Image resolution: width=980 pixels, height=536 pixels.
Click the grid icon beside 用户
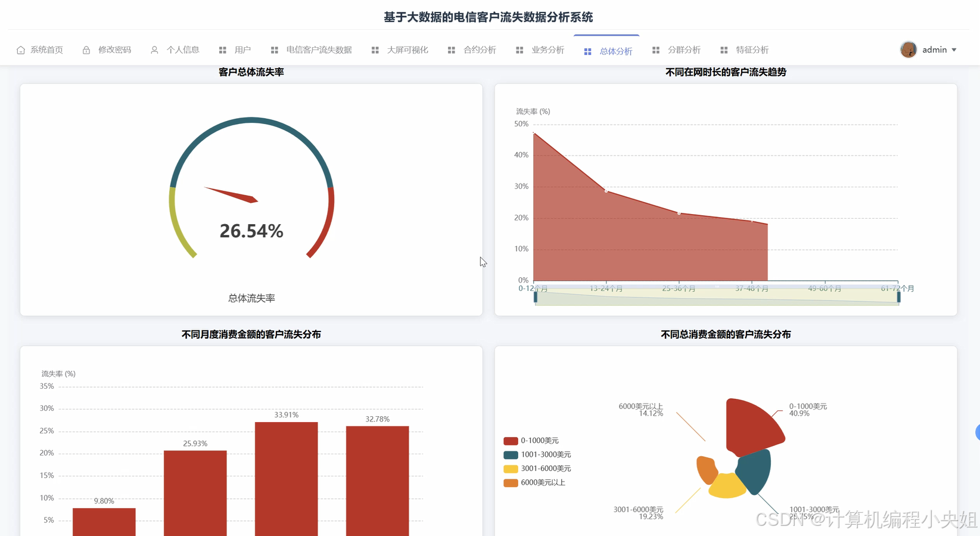(x=223, y=50)
